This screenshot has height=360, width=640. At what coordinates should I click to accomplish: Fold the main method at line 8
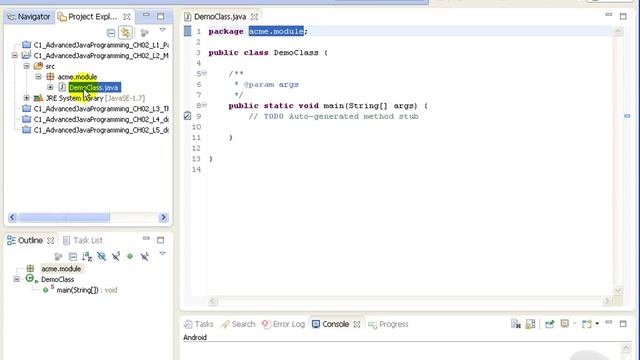pyautogui.click(x=204, y=105)
